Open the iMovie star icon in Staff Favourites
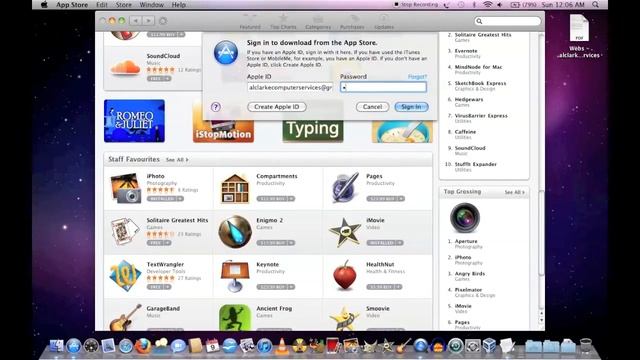The height and width of the screenshot is (360, 640). [x=345, y=232]
